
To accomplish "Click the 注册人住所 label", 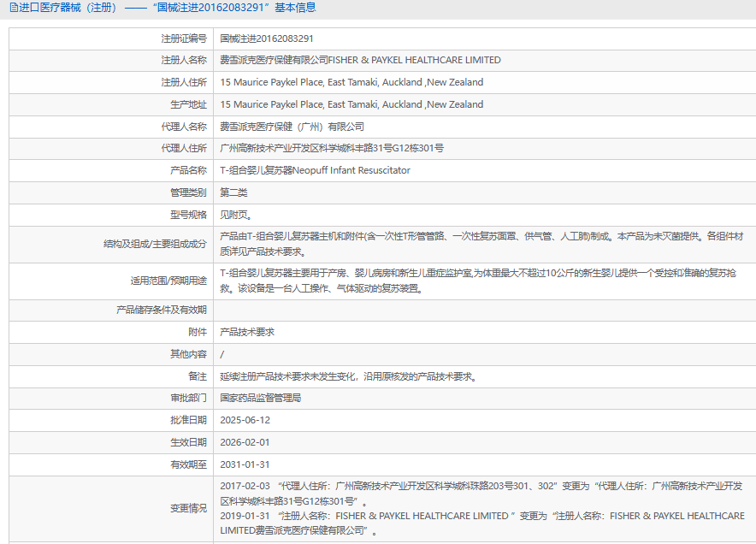I will pyautogui.click(x=184, y=82).
